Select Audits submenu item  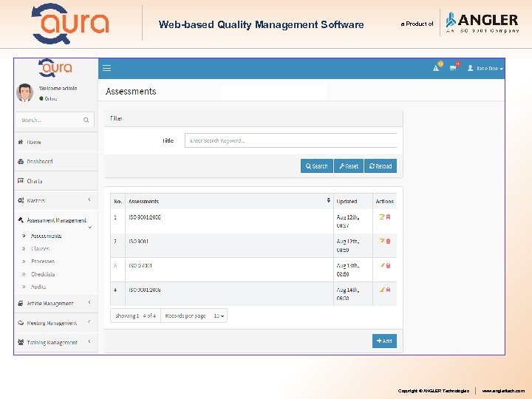click(x=38, y=287)
